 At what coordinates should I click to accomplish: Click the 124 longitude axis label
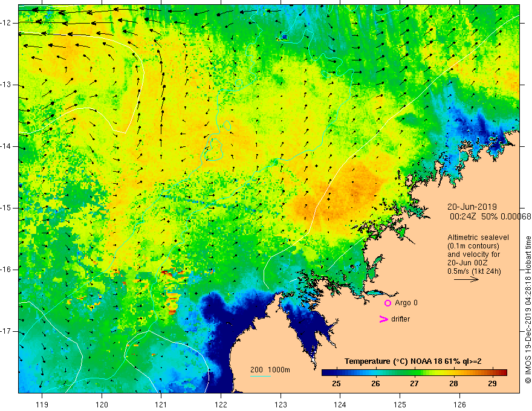[340, 404]
